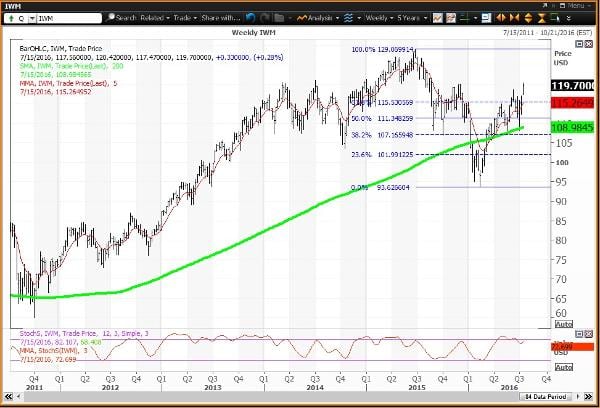Toggle Auto scaling on price axis
The width and height of the screenshot is (600, 408).
[564, 324]
